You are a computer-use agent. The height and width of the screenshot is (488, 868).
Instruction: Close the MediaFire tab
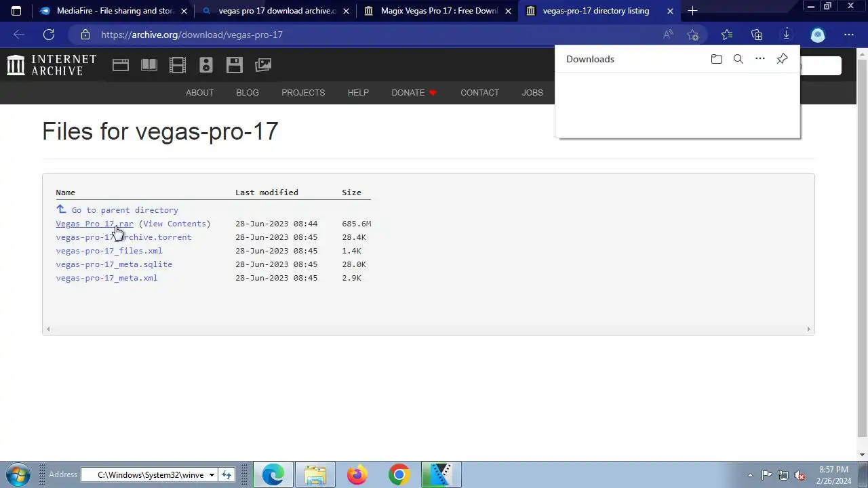(x=184, y=11)
